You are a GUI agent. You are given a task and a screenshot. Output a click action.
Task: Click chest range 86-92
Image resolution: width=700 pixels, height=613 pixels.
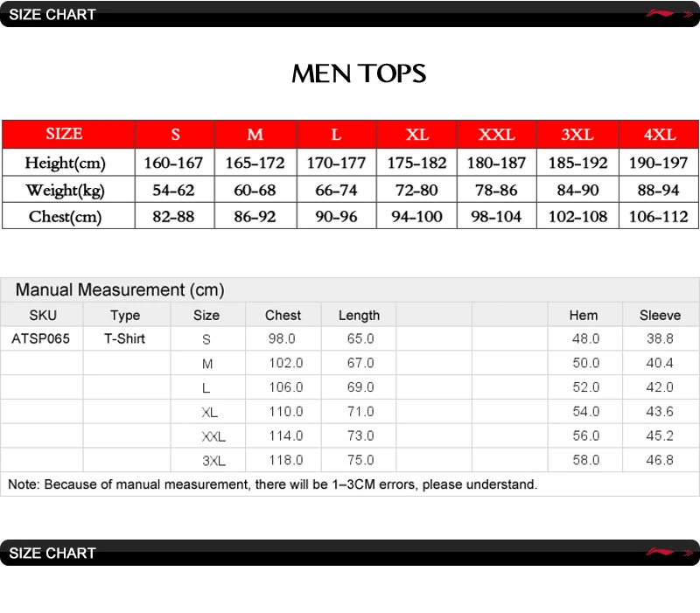(255, 216)
